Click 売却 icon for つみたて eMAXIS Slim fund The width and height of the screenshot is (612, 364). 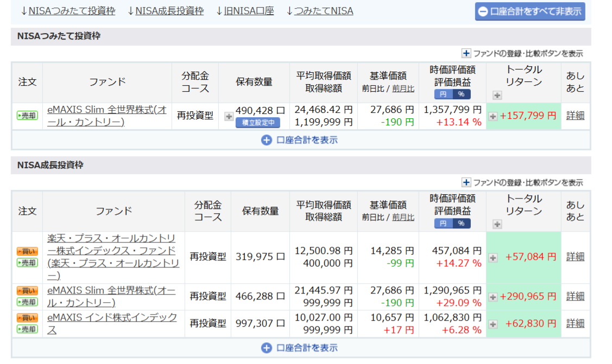point(27,116)
